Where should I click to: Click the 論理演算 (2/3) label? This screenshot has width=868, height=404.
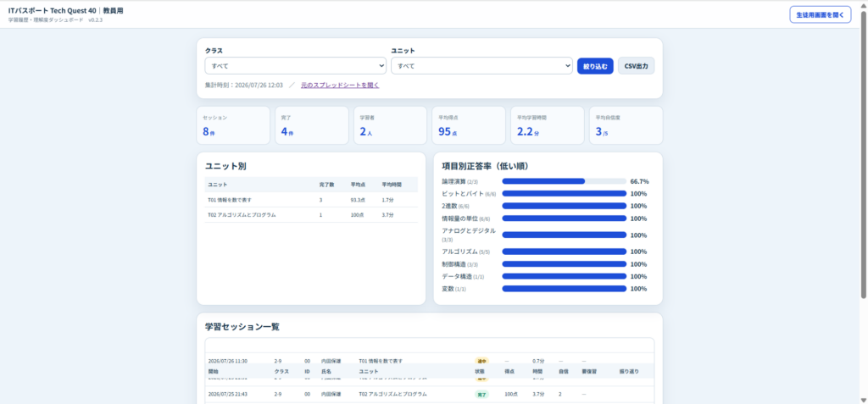pyautogui.click(x=459, y=181)
